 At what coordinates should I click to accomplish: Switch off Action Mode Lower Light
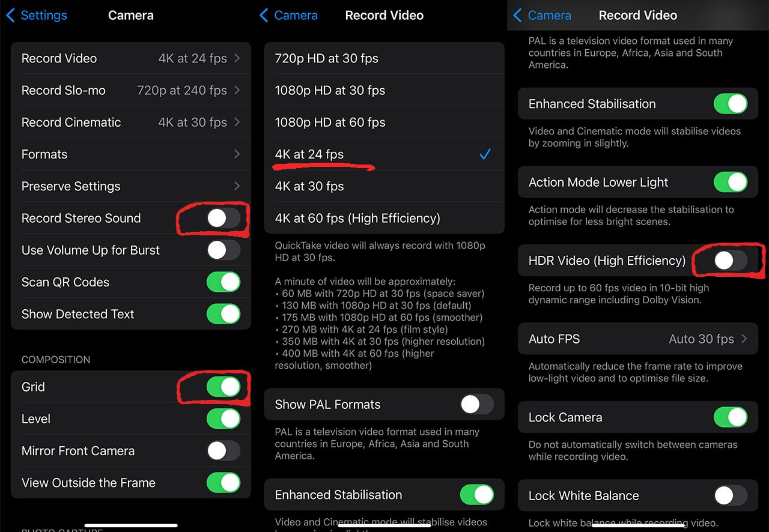[x=731, y=182]
